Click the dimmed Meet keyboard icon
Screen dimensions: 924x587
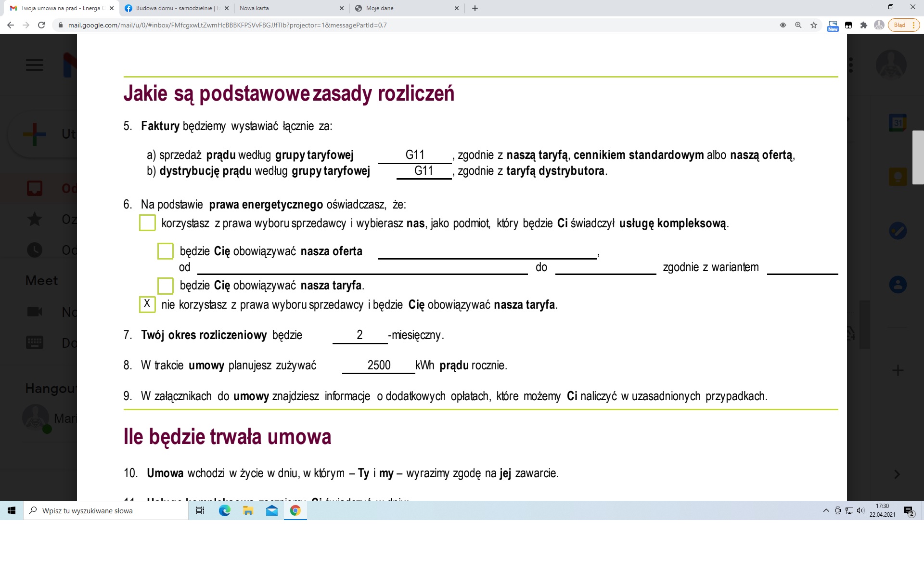tap(35, 342)
